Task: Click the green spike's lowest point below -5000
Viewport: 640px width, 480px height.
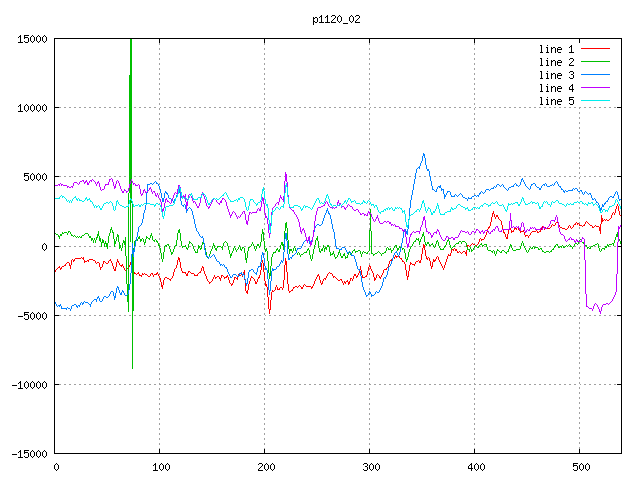Action: 133,368
